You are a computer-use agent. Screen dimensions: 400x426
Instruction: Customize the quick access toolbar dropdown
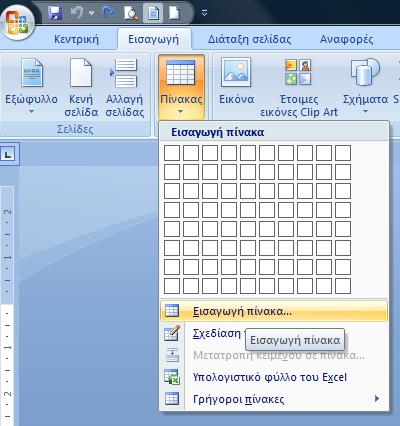tap(205, 13)
